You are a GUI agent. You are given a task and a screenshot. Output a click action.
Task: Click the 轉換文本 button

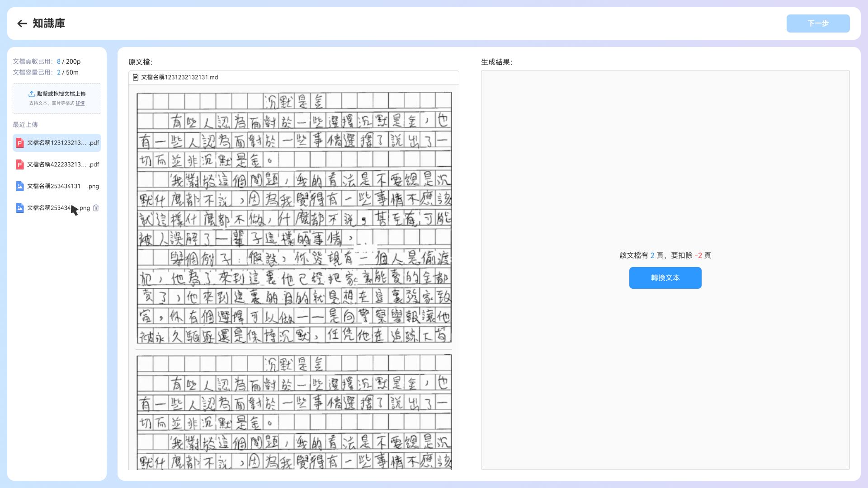pyautogui.click(x=665, y=278)
